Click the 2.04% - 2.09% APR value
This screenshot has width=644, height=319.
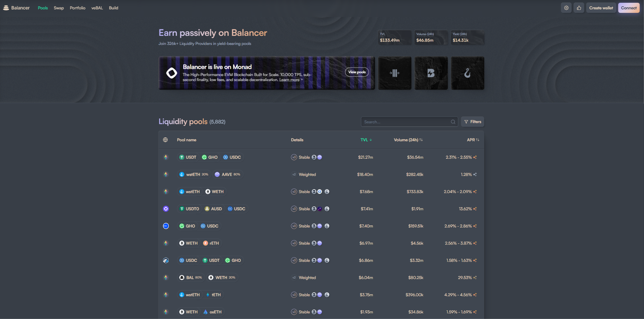point(458,192)
